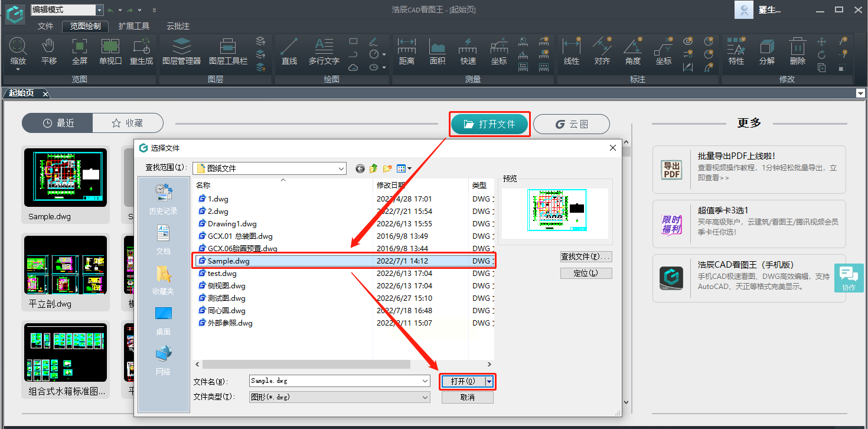The height and width of the screenshot is (429, 868).
Task: Expand the 文件名 filename dropdown arrow
Action: coord(426,381)
